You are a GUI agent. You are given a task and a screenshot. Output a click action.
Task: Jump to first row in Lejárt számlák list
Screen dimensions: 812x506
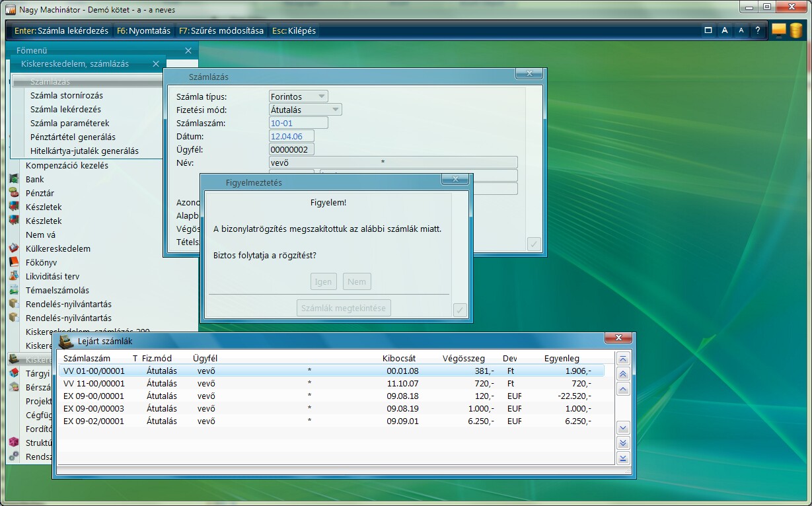[622, 358]
